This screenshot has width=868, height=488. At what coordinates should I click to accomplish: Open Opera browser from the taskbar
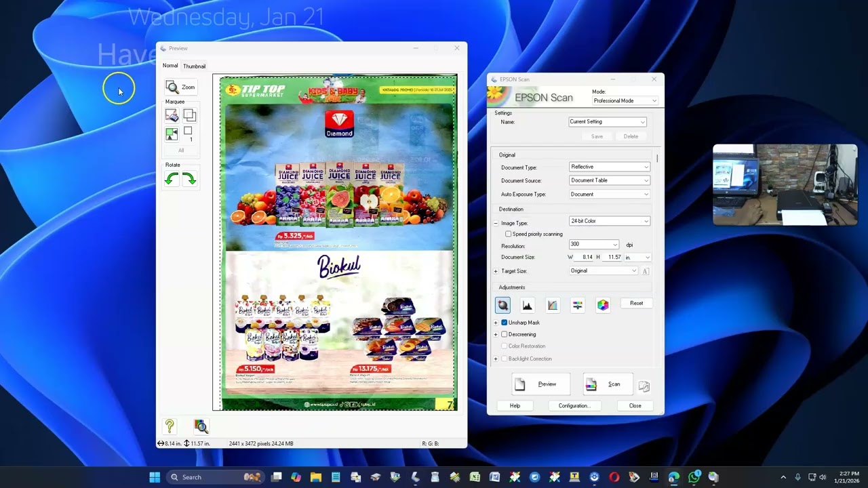(614, 477)
